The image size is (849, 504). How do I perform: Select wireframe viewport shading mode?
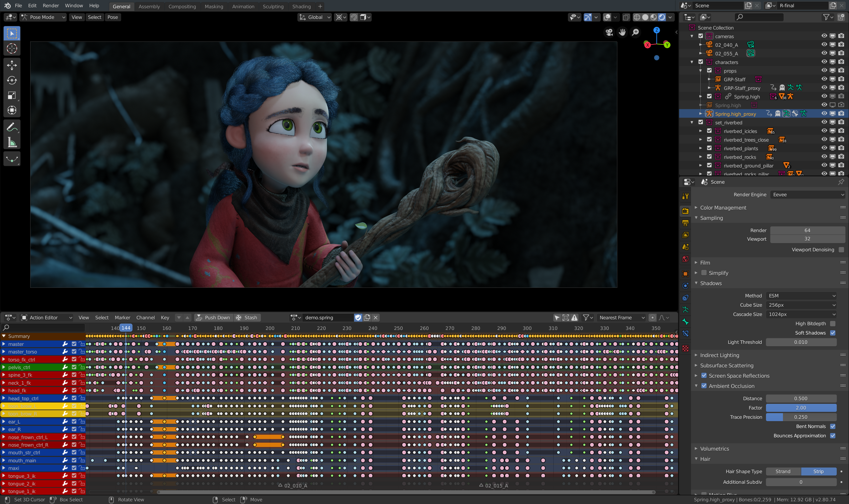tap(637, 17)
